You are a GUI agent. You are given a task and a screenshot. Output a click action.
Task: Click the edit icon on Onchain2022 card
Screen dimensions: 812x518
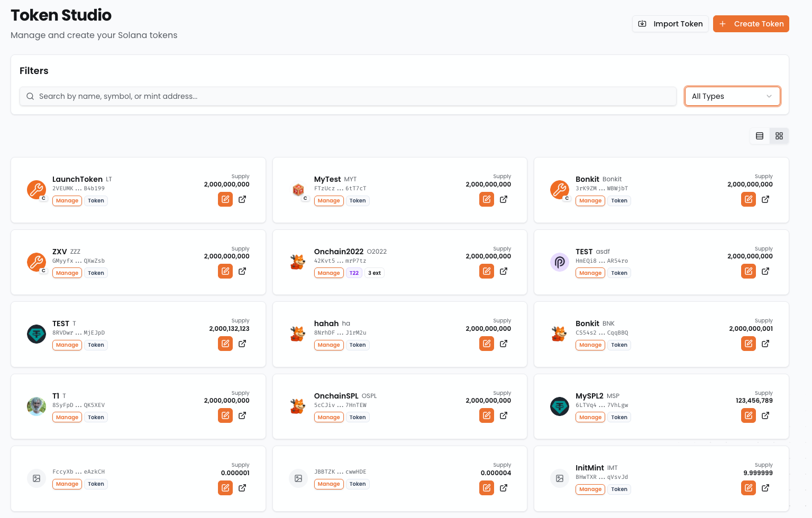[x=487, y=271]
